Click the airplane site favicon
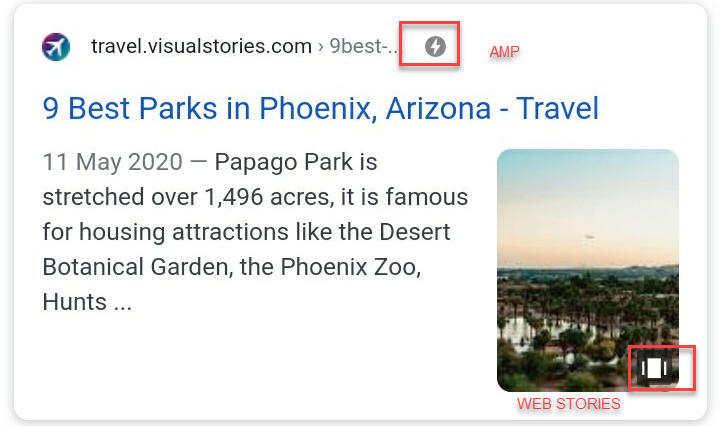 tap(56, 47)
